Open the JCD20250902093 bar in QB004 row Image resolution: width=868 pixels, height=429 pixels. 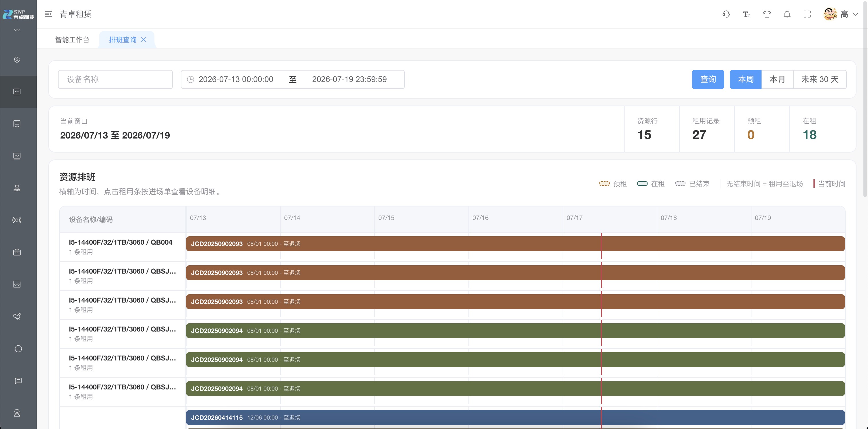(515, 244)
